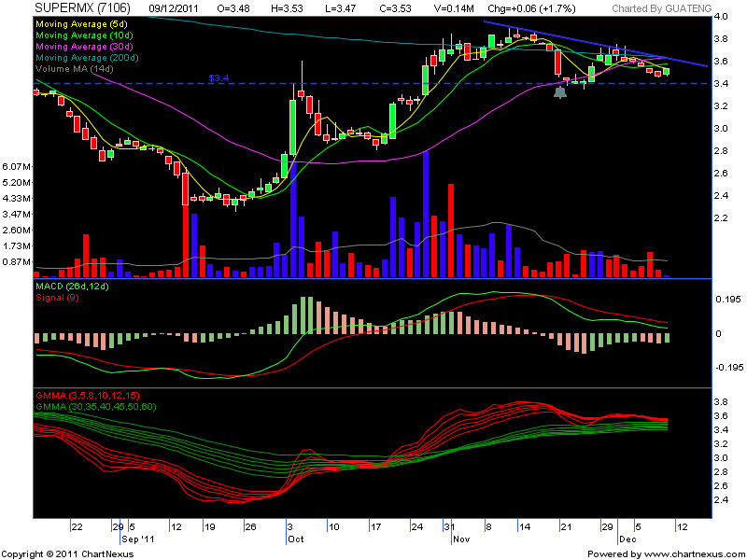Select the blue descending trendline
Viewport: 747px width, 560px height.
tap(598, 44)
